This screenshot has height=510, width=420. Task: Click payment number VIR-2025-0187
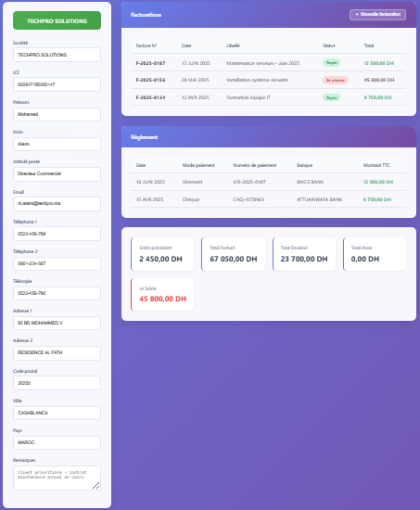click(249, 182)
